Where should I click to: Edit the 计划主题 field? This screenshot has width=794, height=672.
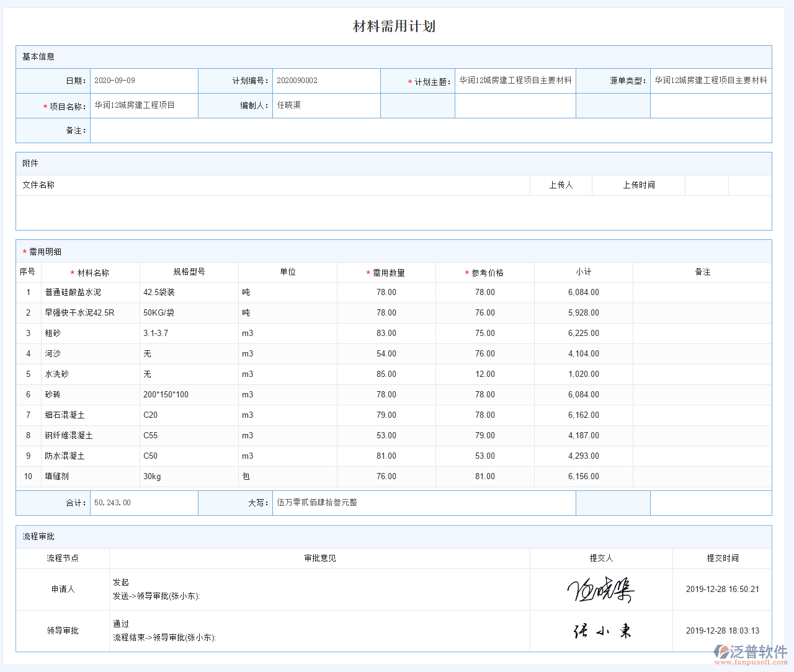tap(515, 81)
